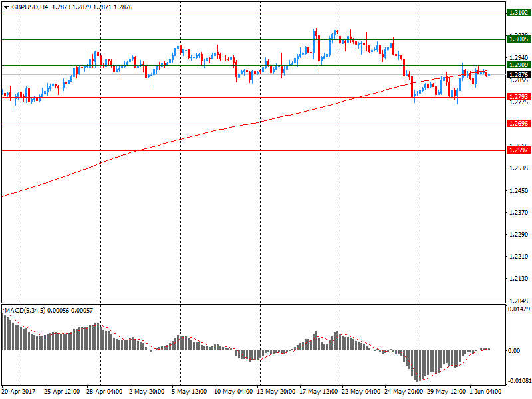Viewport: 532px width, 399px height.
Task: Select the 1.2793 support level label
Action: click(x=519, y=97)
